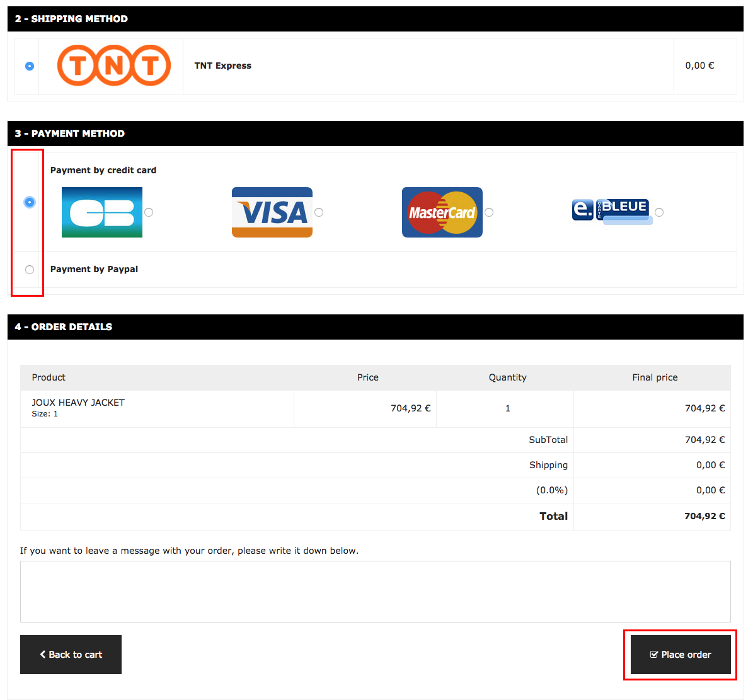
Task: Click the bold total amount 704,92 €
Action: point(704,516)
